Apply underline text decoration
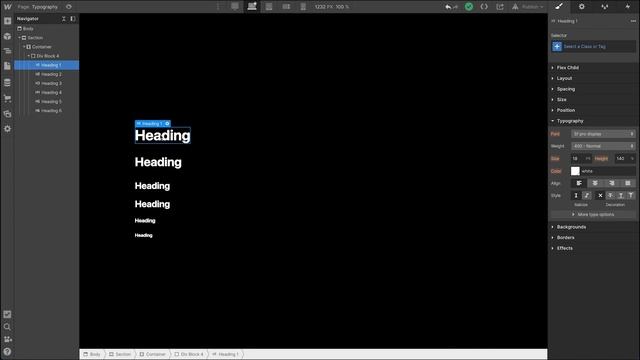This screenshot has height=360, width=640. [x=620, y=196]
